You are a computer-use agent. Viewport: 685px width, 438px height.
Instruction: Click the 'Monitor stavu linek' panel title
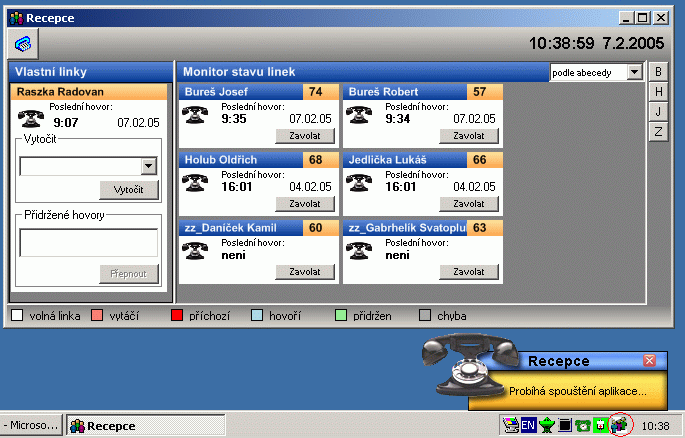pyautogui.click(x=239, y=72)
